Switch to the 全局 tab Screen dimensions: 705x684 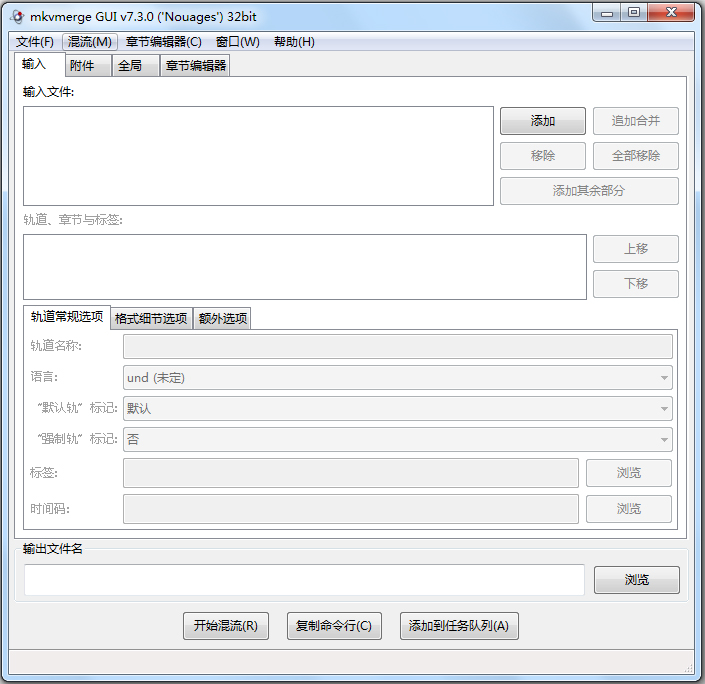[x=136, y=66]
